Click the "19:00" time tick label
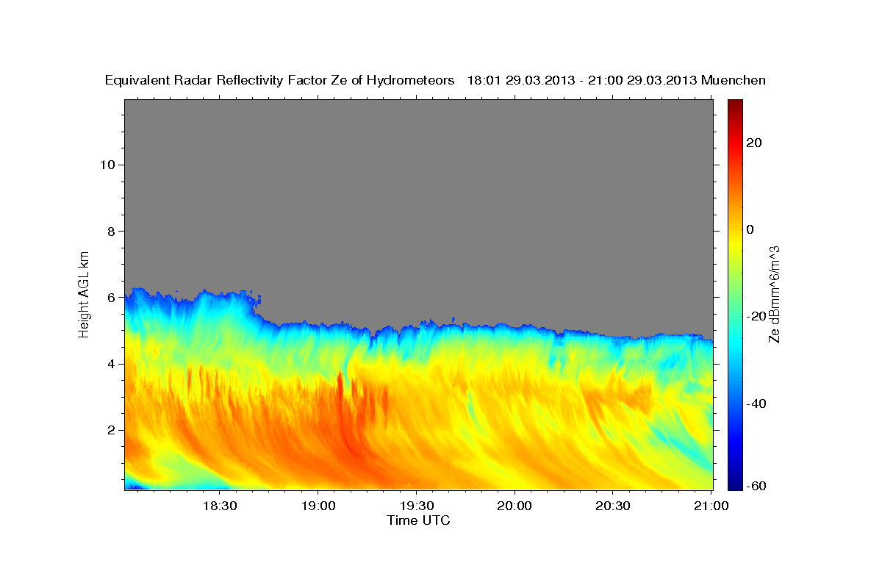882x588 pixels. pyautogui.click(x=318, y=506)
